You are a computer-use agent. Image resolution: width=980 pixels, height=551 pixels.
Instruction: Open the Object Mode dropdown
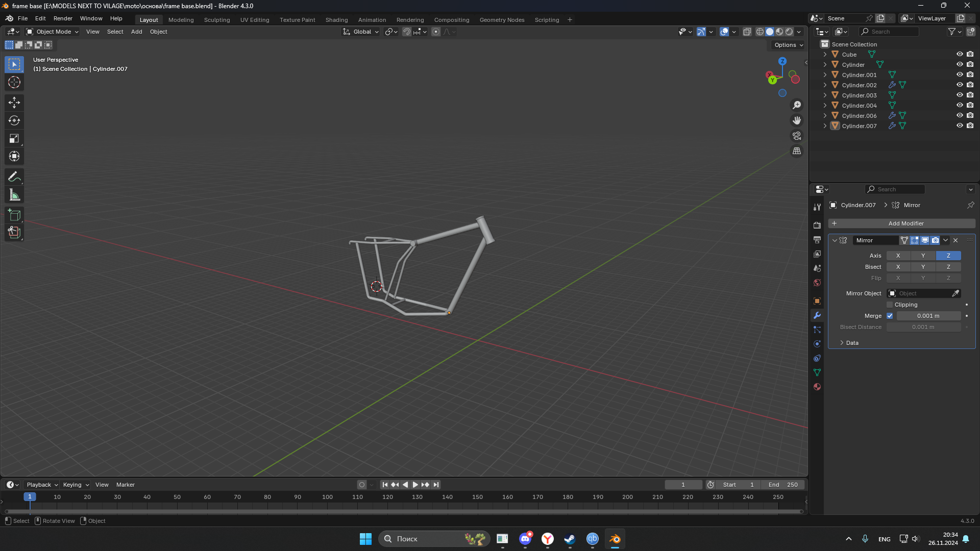point(53,32)
